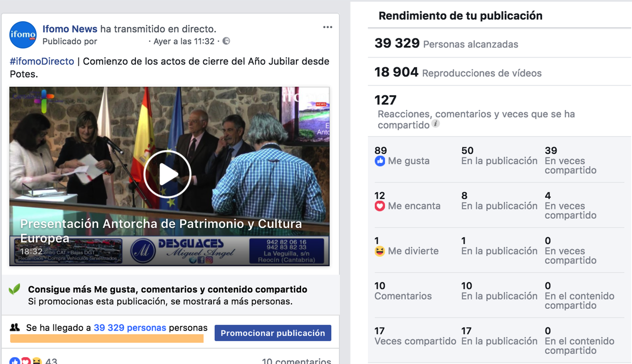The image size is (632, 364).
Task: Click the Me gusta thumbs-up icon
Action: point(380,161)
